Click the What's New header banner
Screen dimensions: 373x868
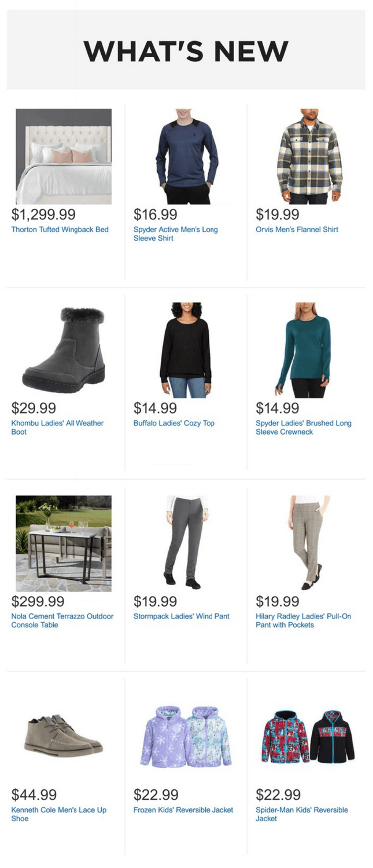pyautogui.click(x=186, y=50)
